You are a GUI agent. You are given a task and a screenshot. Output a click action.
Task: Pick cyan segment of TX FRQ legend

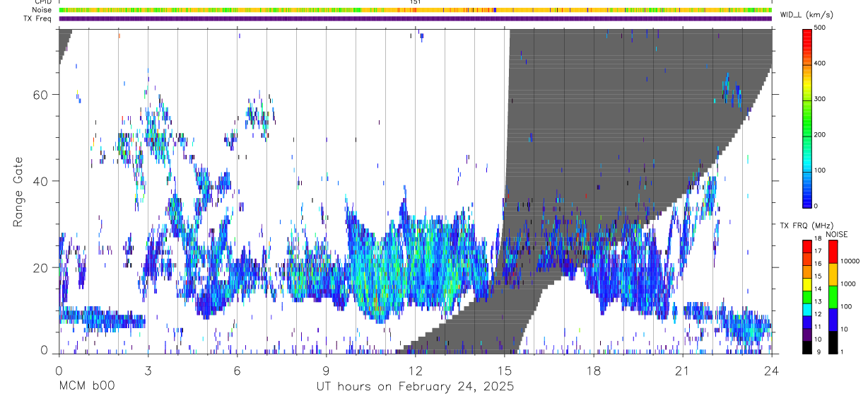pos(807,310)
